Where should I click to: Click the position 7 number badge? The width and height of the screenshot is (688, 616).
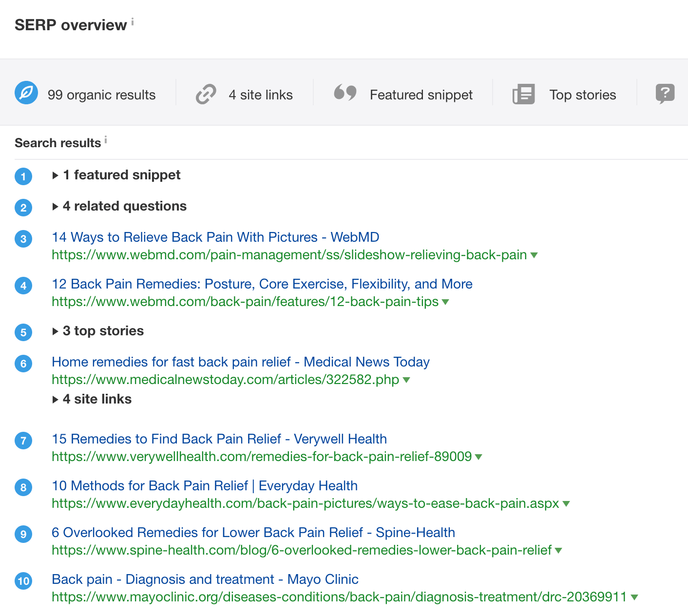coord(23,441)
